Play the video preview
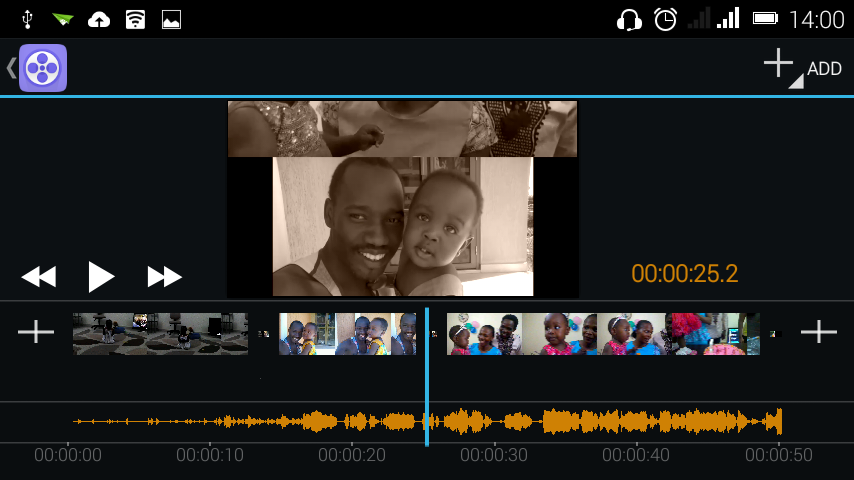 click(x=101, y=277)
